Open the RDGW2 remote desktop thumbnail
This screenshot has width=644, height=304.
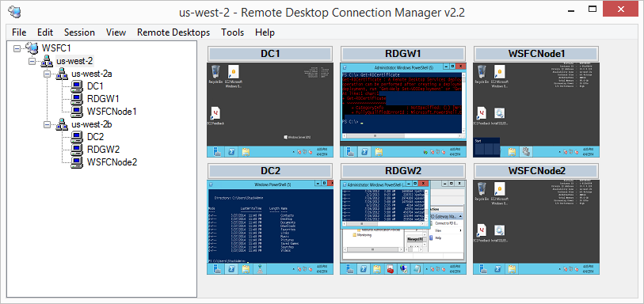pyautogui.click(x=403, y=227)
